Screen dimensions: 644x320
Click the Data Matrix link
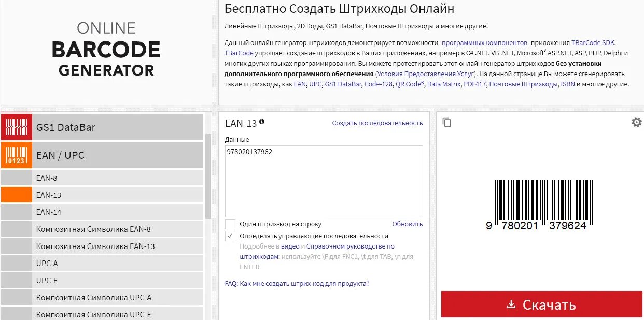click(444, 84)
